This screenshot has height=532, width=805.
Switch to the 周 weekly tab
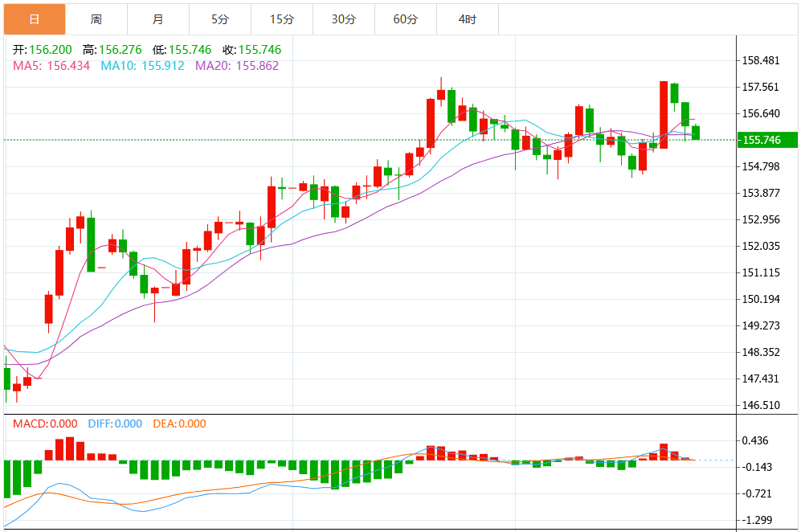point(96,18)
